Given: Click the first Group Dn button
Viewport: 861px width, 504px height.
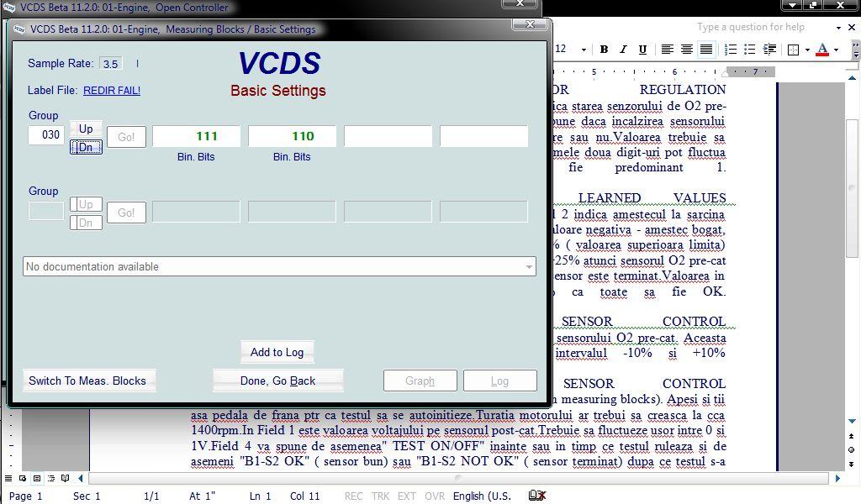Looking at the screenshot, I should pyautogui.click(x=86, y=147).
